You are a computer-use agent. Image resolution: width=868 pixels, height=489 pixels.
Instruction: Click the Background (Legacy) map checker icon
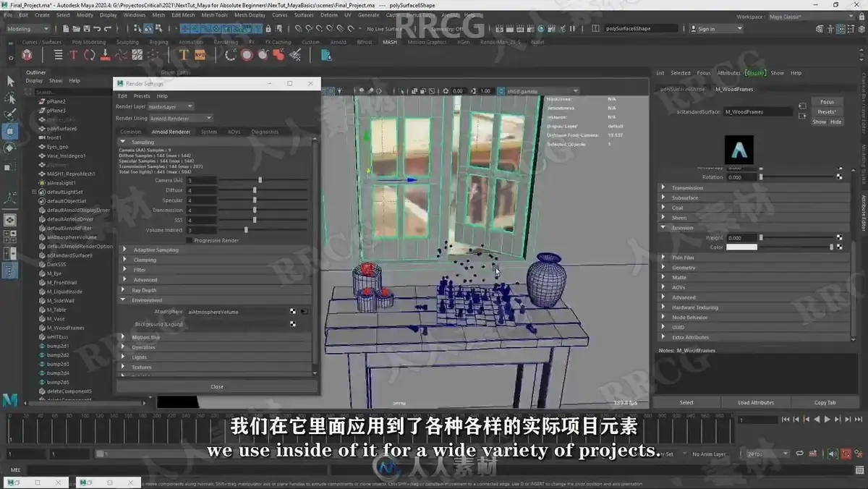pos(293,324)
